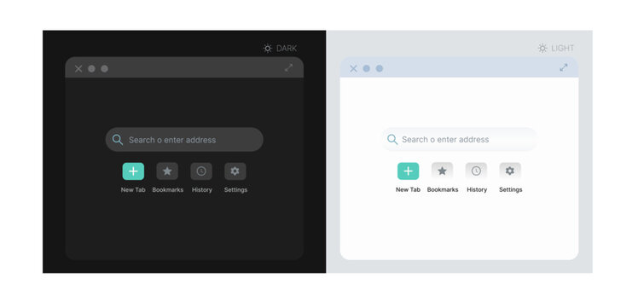Click the New Tab plus icon in light window
This screenshot has width=644, height=307.
[x=408, y=171]
